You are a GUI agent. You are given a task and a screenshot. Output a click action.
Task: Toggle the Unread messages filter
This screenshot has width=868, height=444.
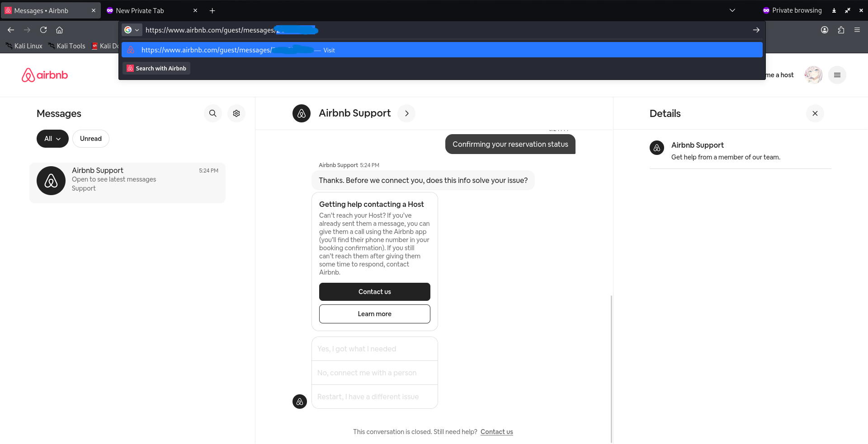click(x=91, y=139)
